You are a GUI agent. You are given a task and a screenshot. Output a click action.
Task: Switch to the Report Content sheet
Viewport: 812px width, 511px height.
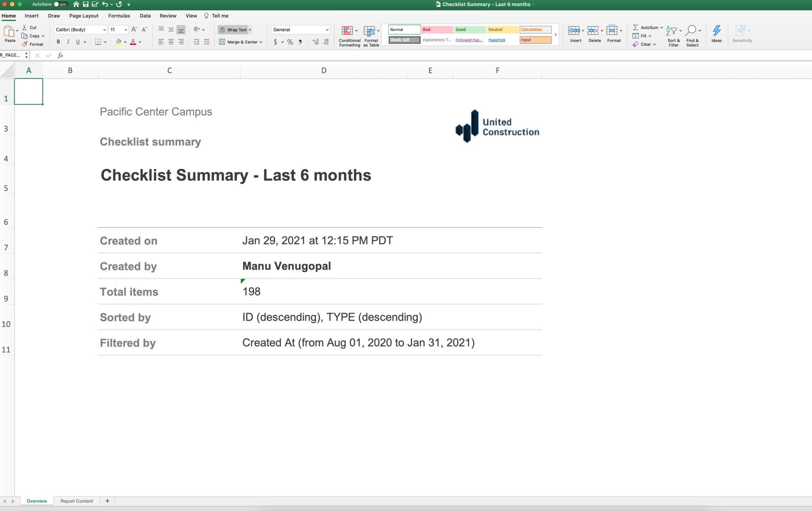click(77, 501)
